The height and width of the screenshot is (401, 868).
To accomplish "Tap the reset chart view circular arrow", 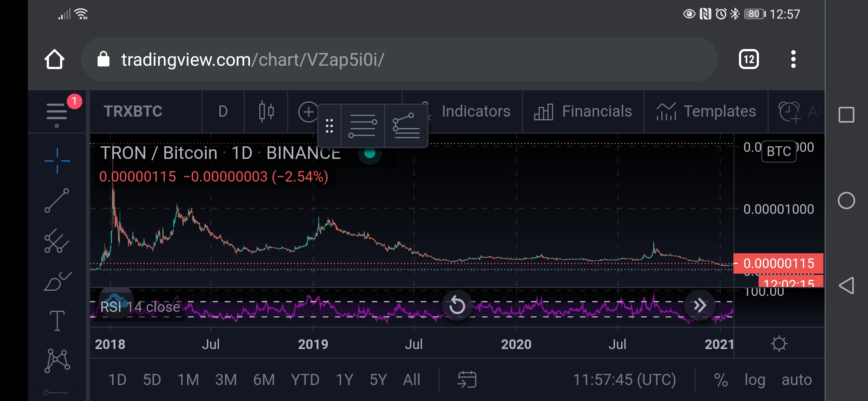I will click(x=457, y=305).
